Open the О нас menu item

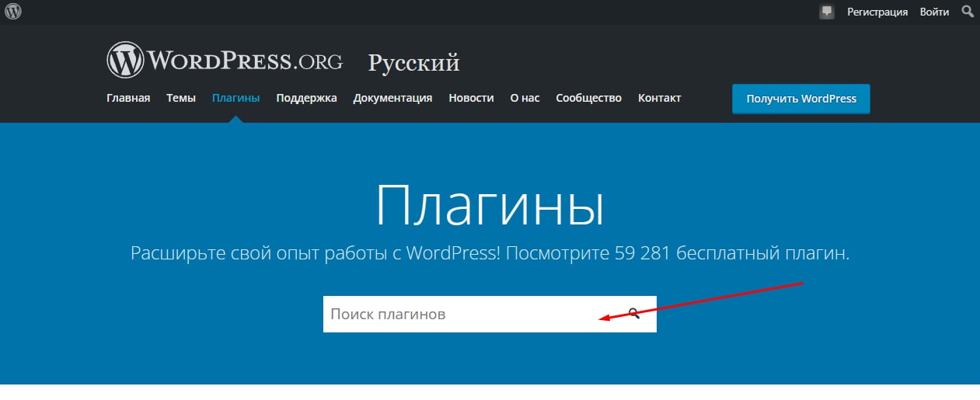(525, 98)
